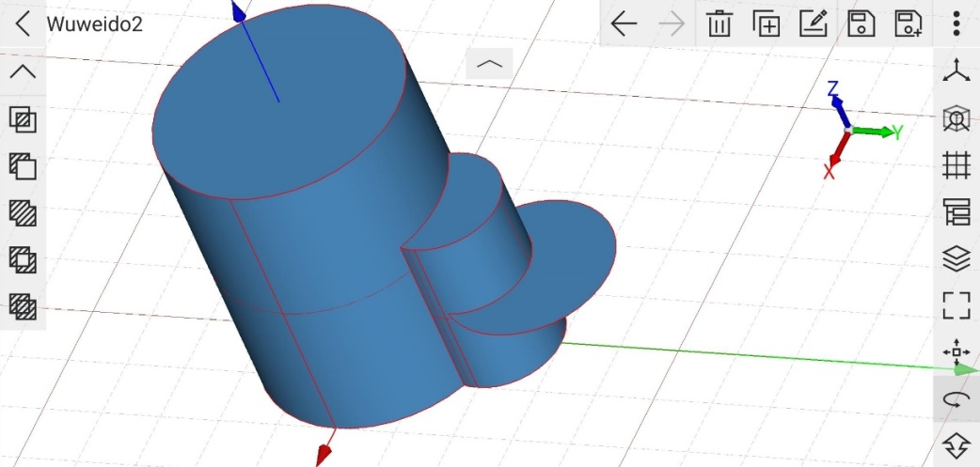Select the hatched boolean union tool
The height and width of the screenshot is (467, 980).
pos(24,213)
